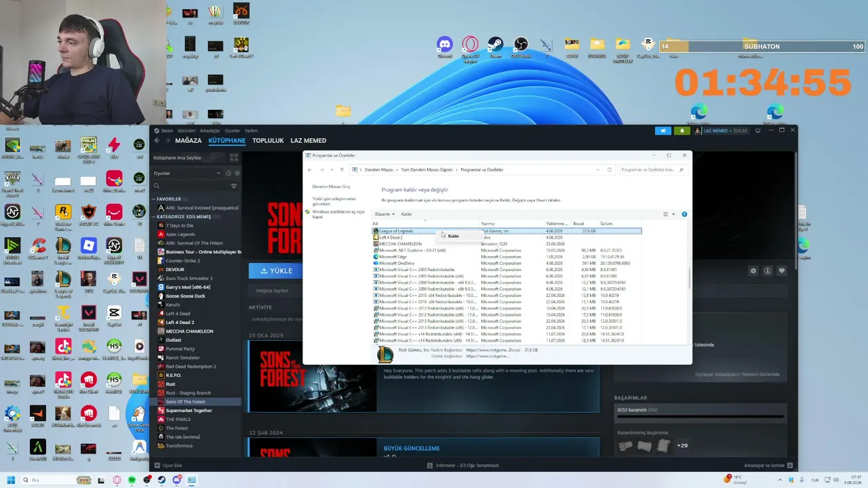868x488 pixels.
Task: Switch to the MAĞAZA tab
Action: [x=189, y=140]
